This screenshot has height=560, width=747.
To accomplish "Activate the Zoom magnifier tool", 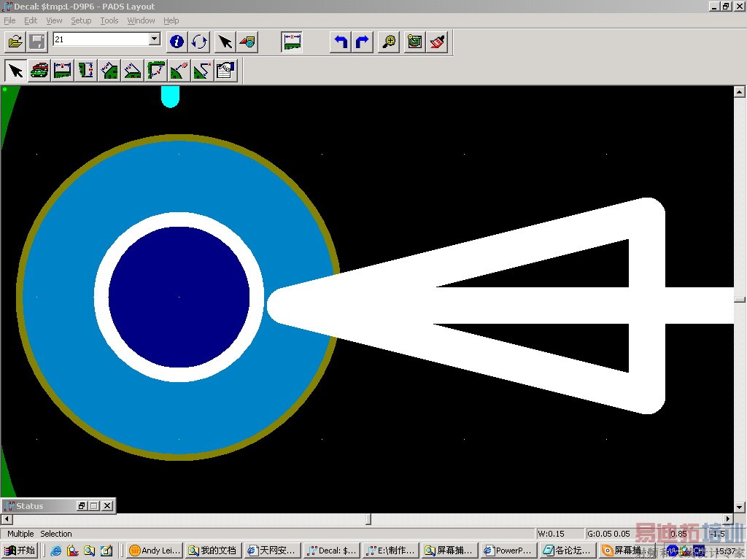I will (390, 42).
